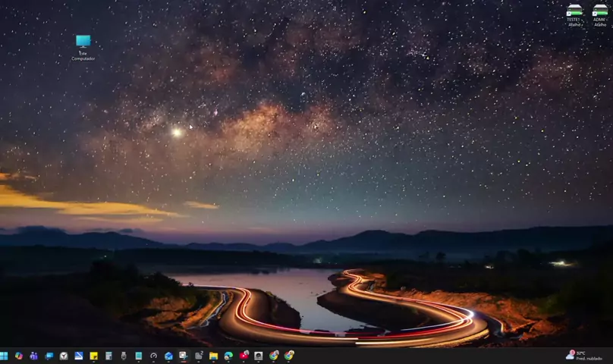
Task: Open the white clock icon app
Action: click(64, 356)
